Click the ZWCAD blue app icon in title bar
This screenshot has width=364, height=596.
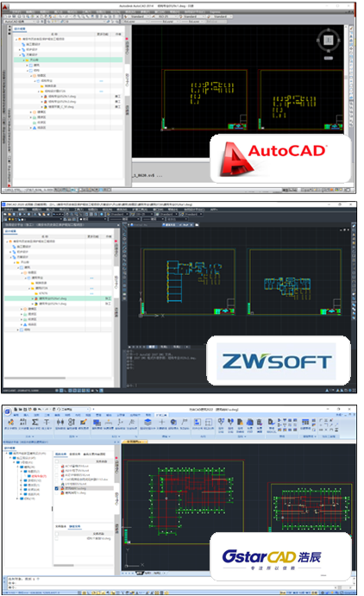3,204
